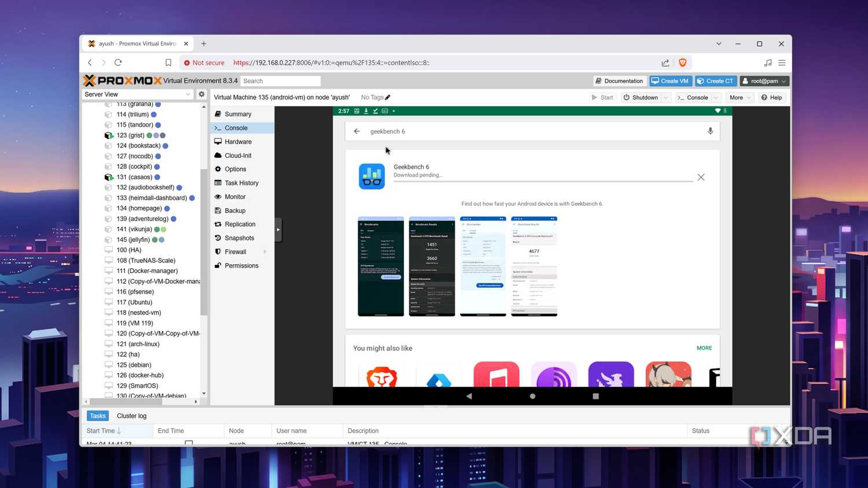
Task: Select 108 (TrueNAS-Scale) in the tree
Action: coord(146,261)
